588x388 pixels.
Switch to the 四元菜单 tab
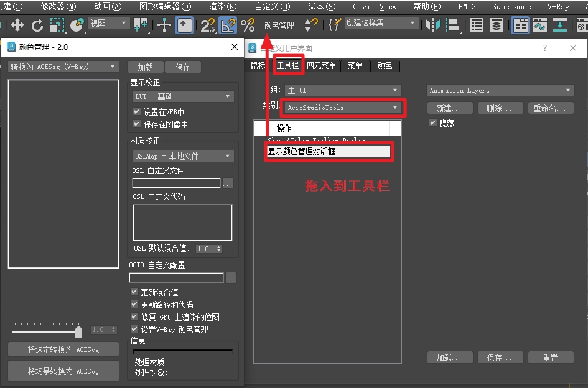coord(321,66)
